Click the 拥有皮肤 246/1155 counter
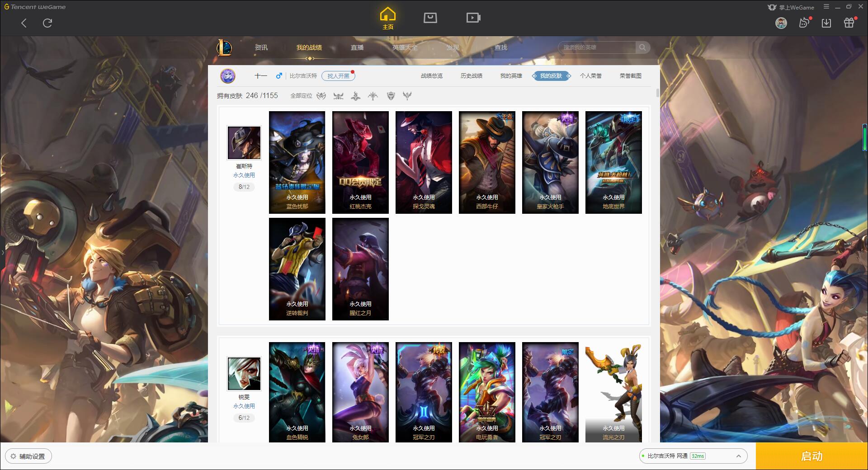Screen dimensions: 868x470 click(x=247, y=96)
